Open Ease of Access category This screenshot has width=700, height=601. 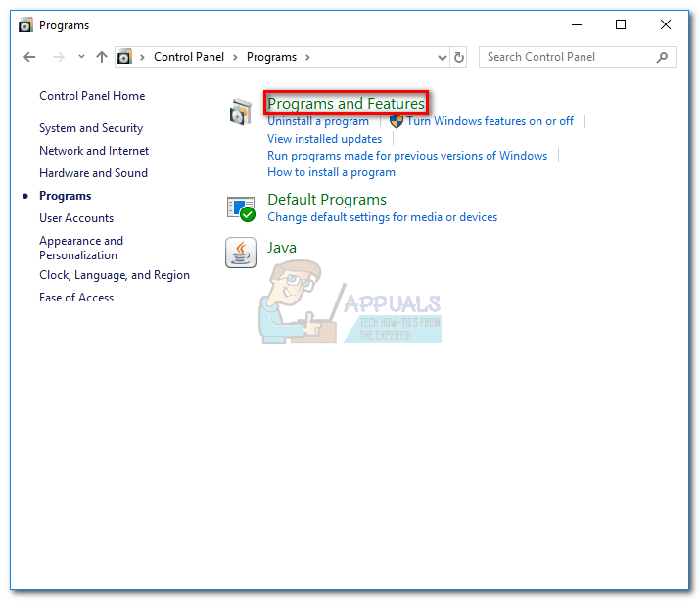(x=76, y=298)
